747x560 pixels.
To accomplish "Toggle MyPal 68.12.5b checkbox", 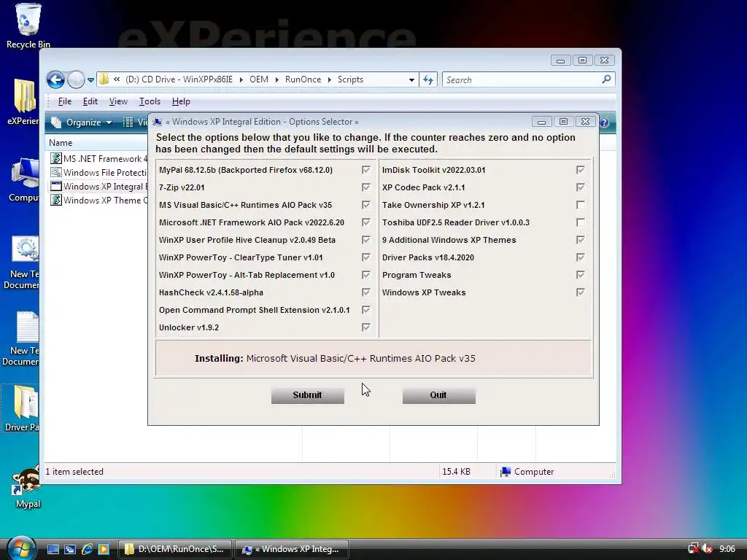I will [x=366, y=170].
